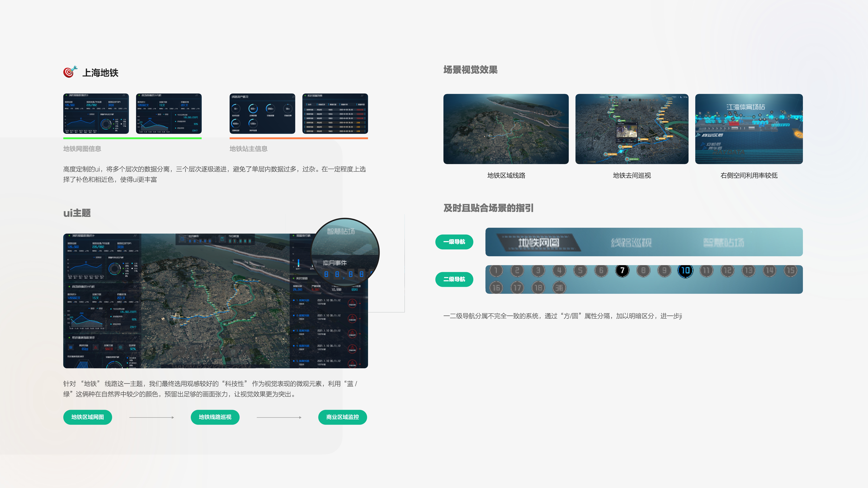This screenshot has width=868, height=488.
Task: Click the 智慧站场 text inside magnifier circle
Action: (341, 231)
